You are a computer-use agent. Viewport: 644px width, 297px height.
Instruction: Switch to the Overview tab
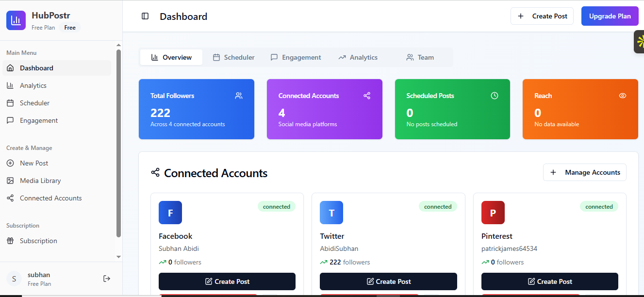click(171, 57)
